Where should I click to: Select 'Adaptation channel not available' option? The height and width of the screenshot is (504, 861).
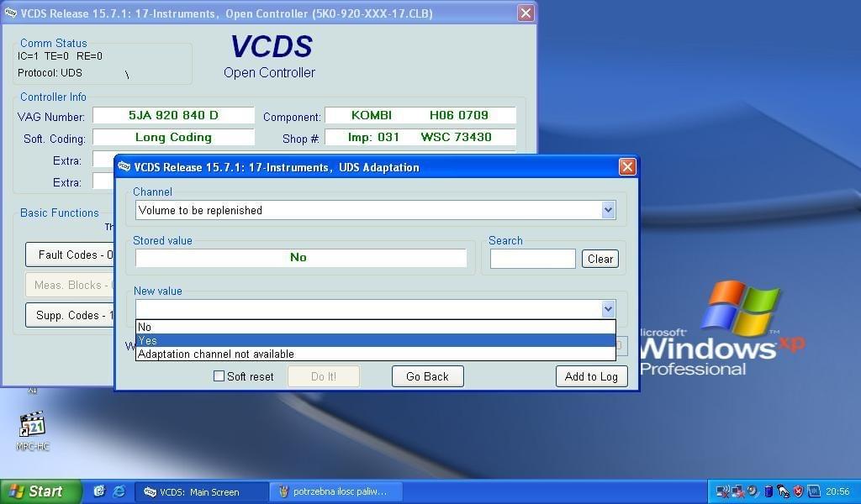click(376, 354)
